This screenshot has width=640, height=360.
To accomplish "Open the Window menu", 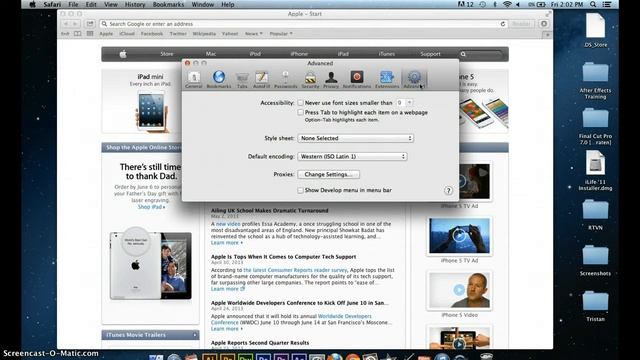I will 202,4.
